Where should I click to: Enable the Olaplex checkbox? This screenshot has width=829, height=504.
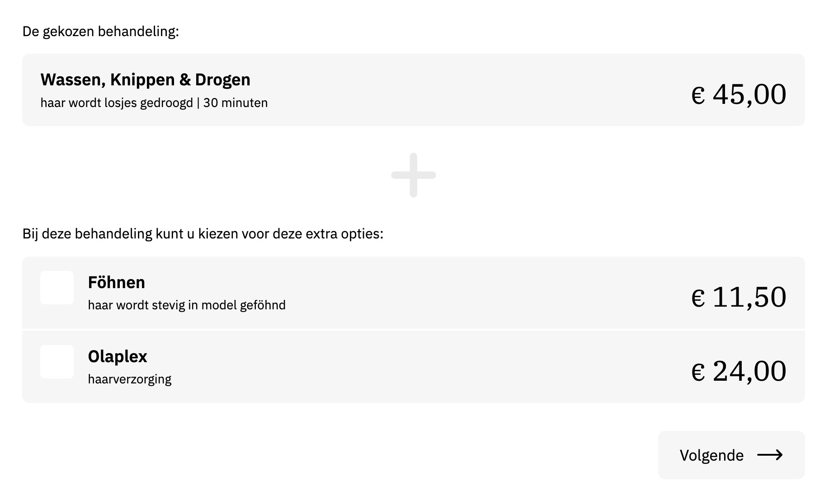(x=57, y=362)
